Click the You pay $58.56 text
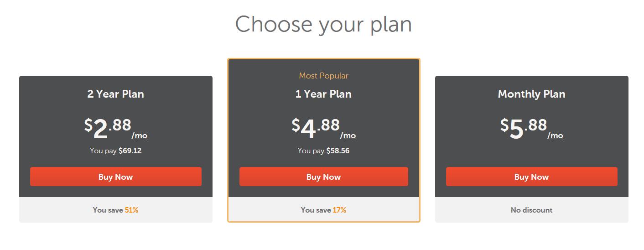This screenshot has height=250, width=644. pos(324,151)
